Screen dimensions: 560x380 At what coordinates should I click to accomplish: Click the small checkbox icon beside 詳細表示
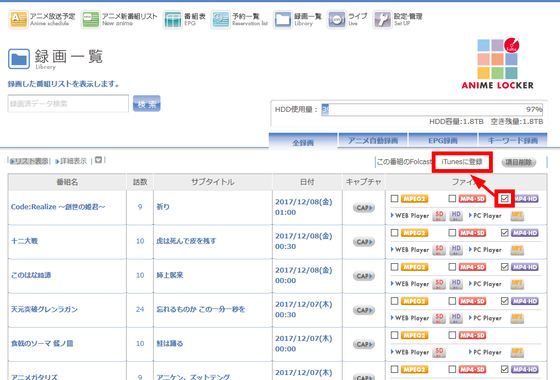click(x=99, y=160)
